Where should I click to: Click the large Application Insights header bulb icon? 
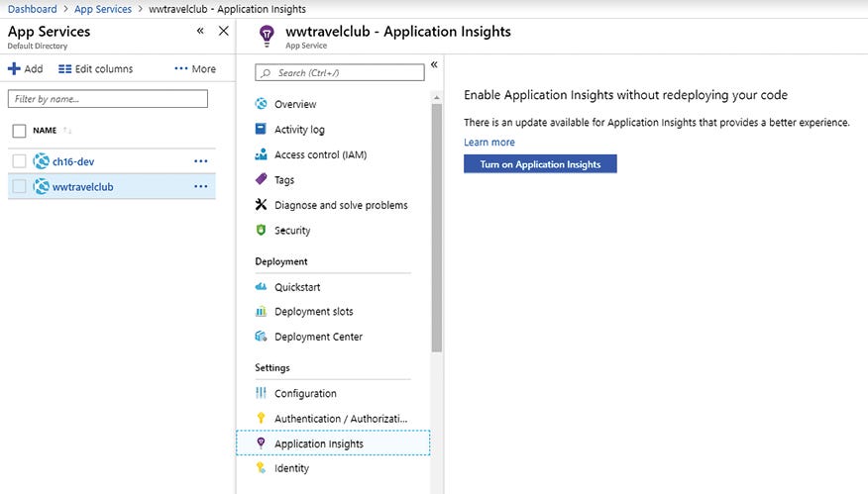click(267, 36)
